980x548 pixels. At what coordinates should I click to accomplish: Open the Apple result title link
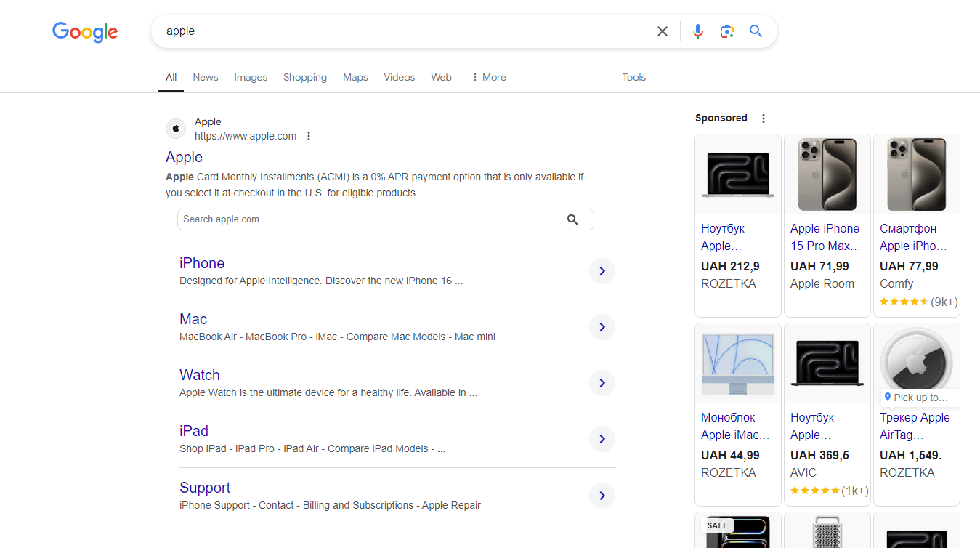click(184, 157)
